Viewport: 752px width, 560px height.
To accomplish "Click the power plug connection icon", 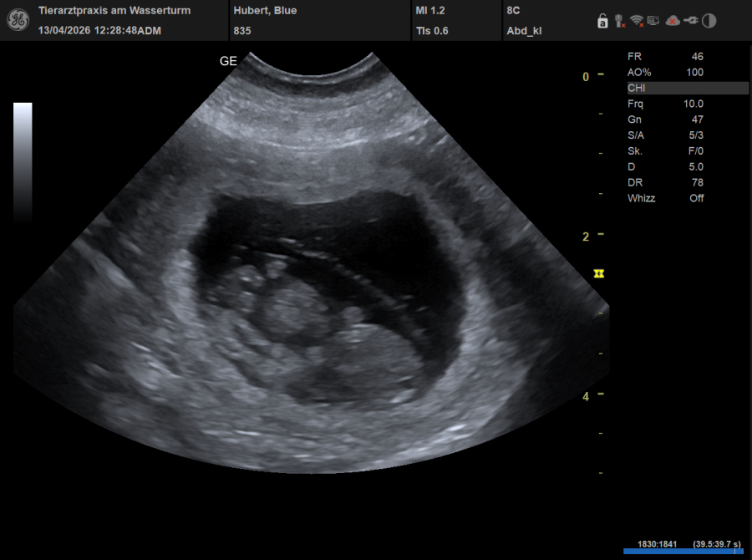I will pyautogui.click(x=690, y=21).
